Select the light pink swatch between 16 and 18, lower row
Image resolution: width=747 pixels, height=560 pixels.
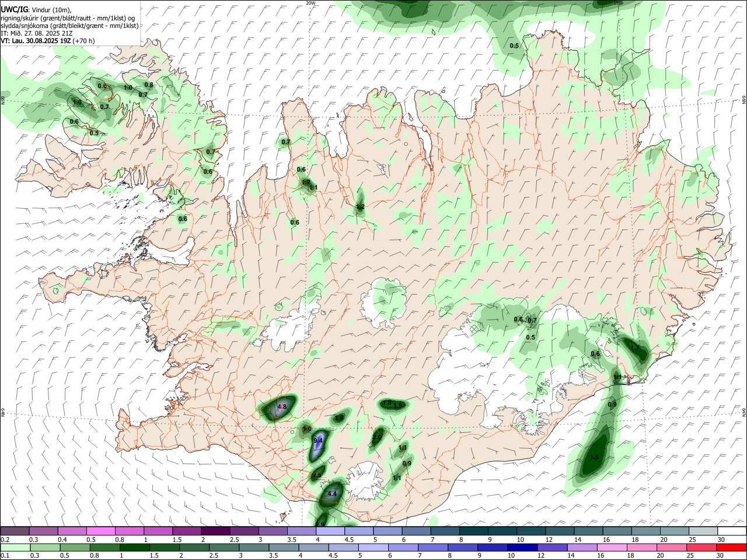pyautogui.click(x=612, y=547)
